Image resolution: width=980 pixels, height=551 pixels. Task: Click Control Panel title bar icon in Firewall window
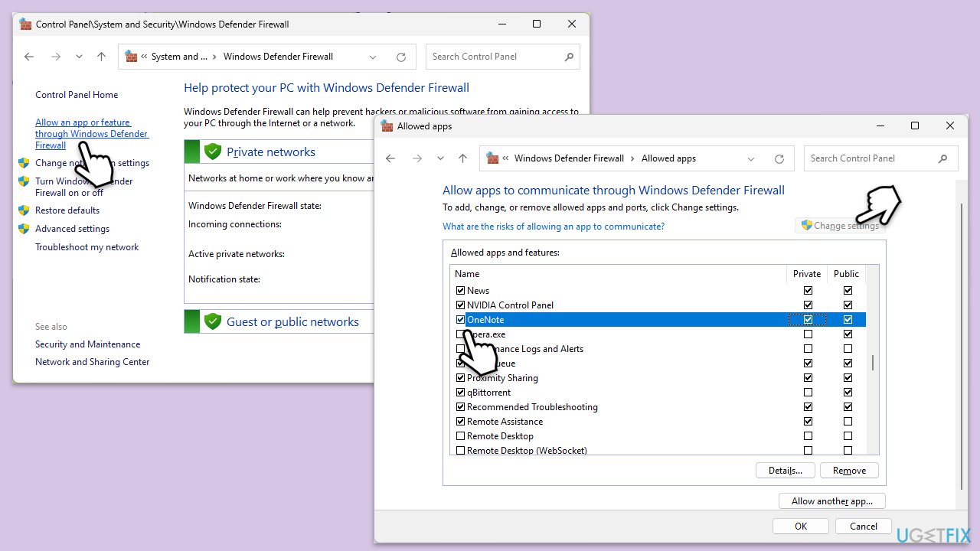26,24
